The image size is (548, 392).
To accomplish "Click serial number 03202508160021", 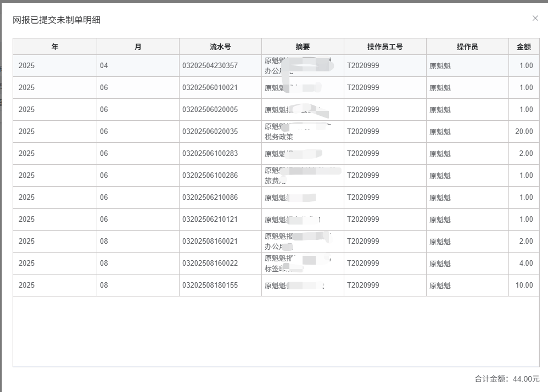I will point(210,242).
